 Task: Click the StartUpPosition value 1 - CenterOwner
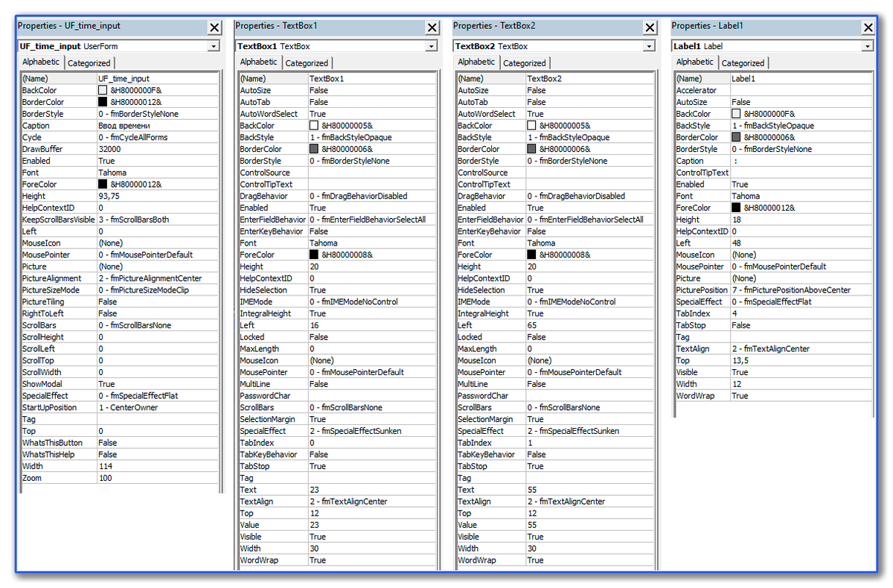coord(158,407)
